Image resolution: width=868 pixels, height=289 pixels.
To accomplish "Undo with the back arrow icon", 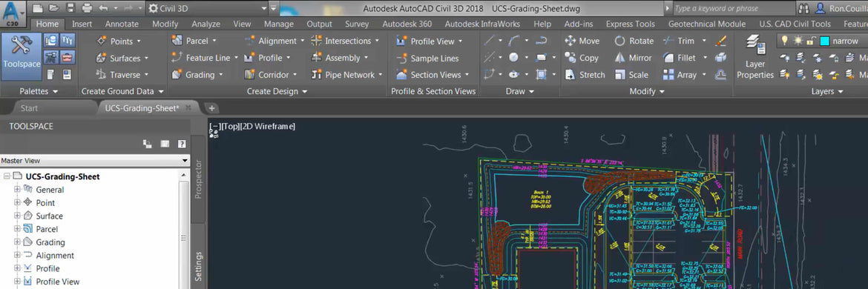I will click(x=103, y=8).
